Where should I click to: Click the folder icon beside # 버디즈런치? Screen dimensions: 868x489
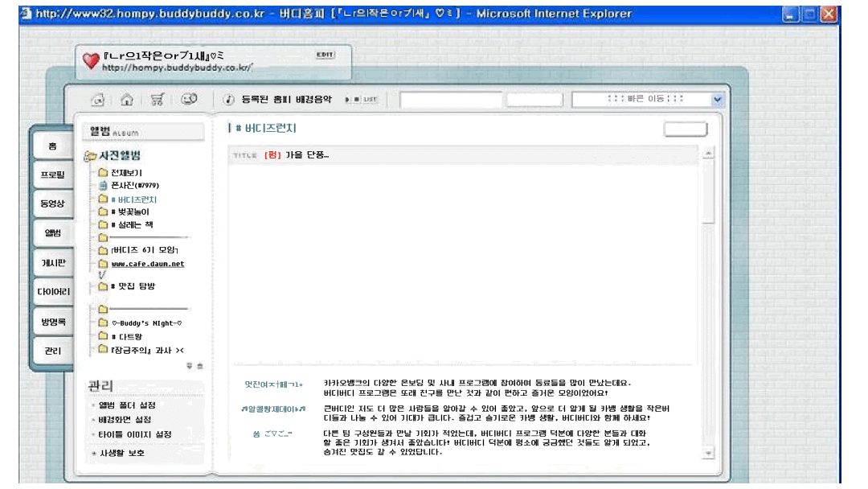click(103, 199)
